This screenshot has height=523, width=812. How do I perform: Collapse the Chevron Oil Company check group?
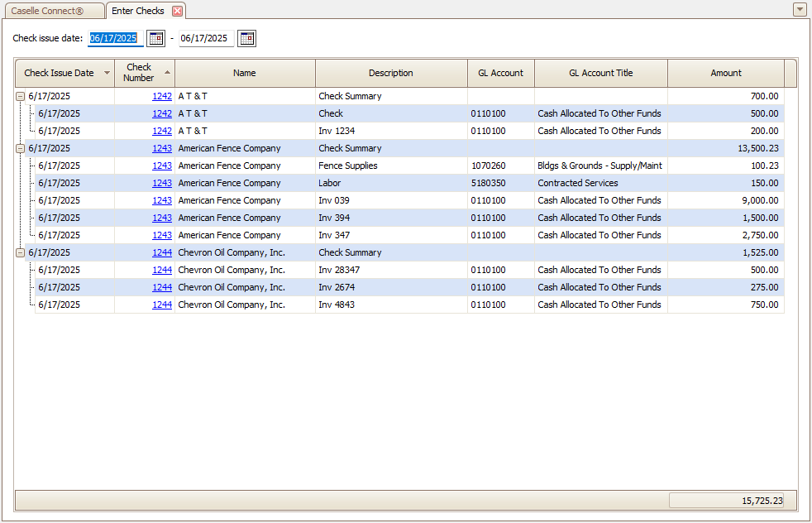click(21, 253)
